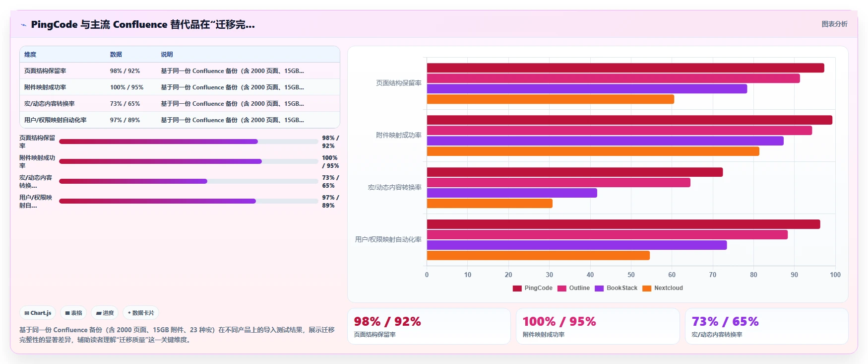
Task: Toggle the PingCode series in the chart legend
Action: [x=532, y=288]
